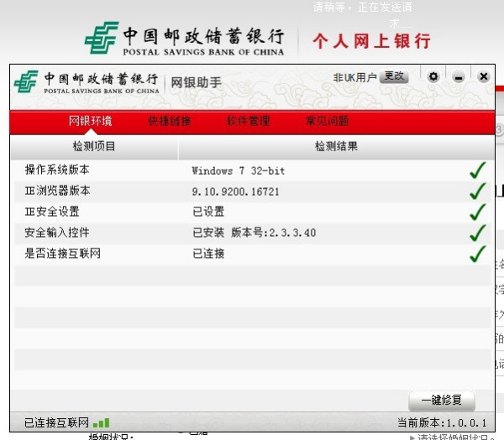Click the green checkmark for 安全输入控件
The image size is (504, 440).
pos(478,233)
